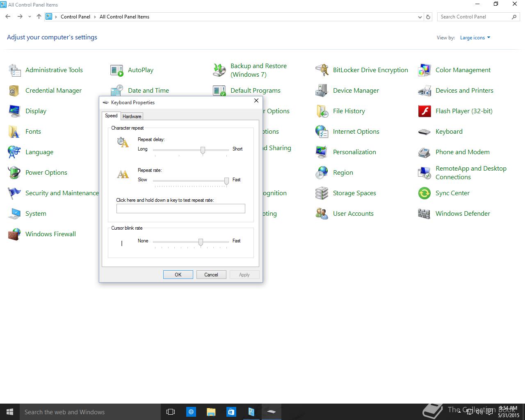Open File History folder icon

pos(322,111)
